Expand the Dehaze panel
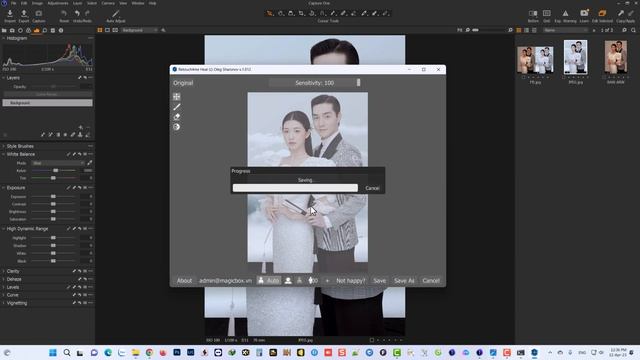Image resolution: width=640 pixels, height=360 pixels. (4, 279)
